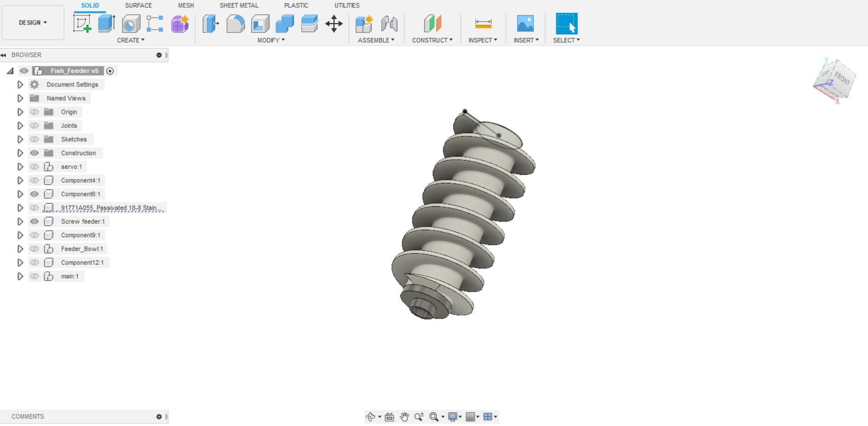Show the servo:1 component

(x=34, y=167)
